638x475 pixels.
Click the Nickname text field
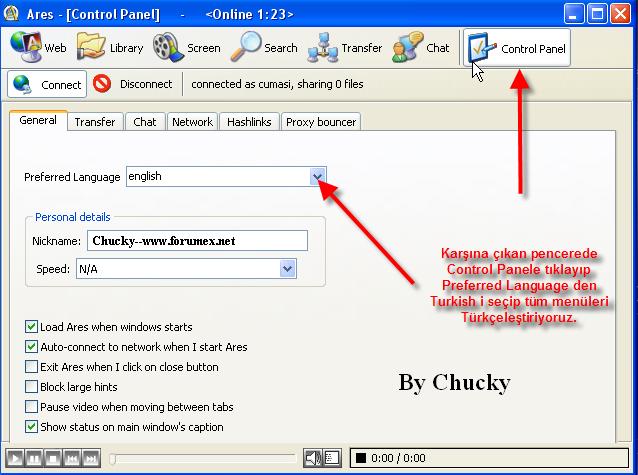pyautogui.click(x=196, y=241)
